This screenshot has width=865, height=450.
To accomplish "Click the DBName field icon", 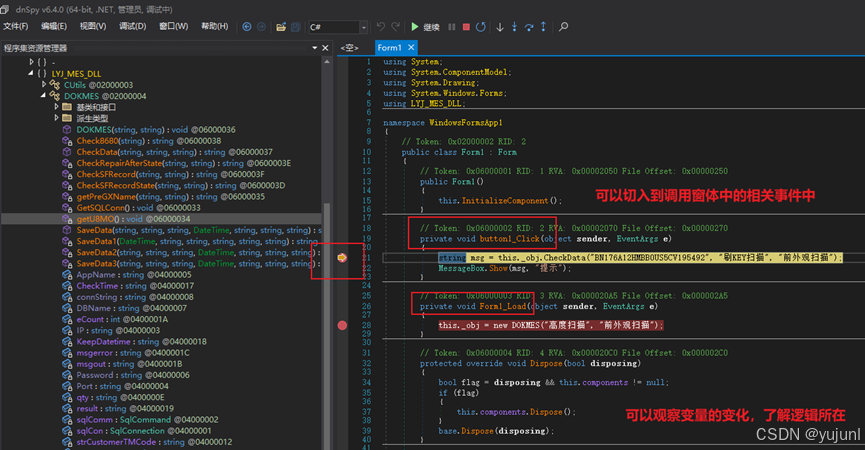I will [67, 308].
